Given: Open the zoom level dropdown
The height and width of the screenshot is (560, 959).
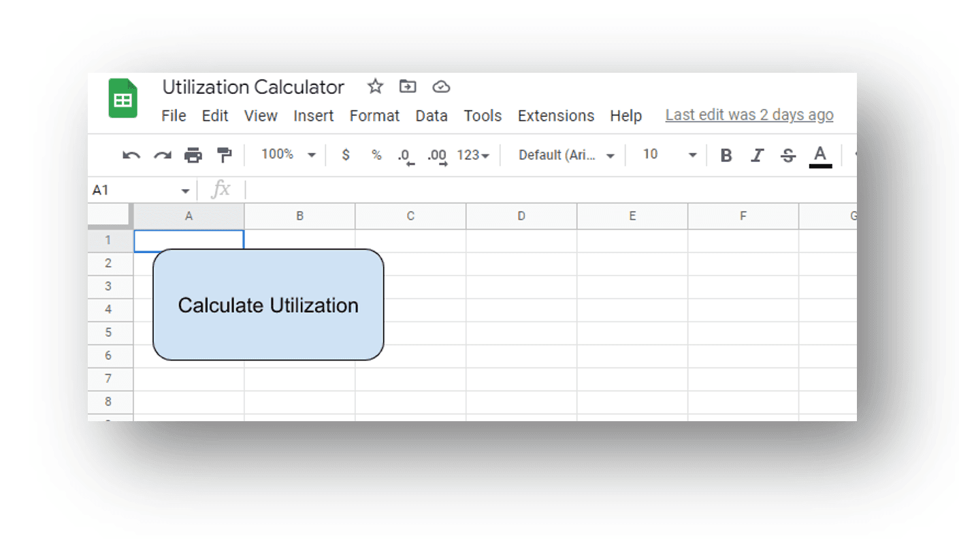Looking at the screenshot, I should pos(289,155).
